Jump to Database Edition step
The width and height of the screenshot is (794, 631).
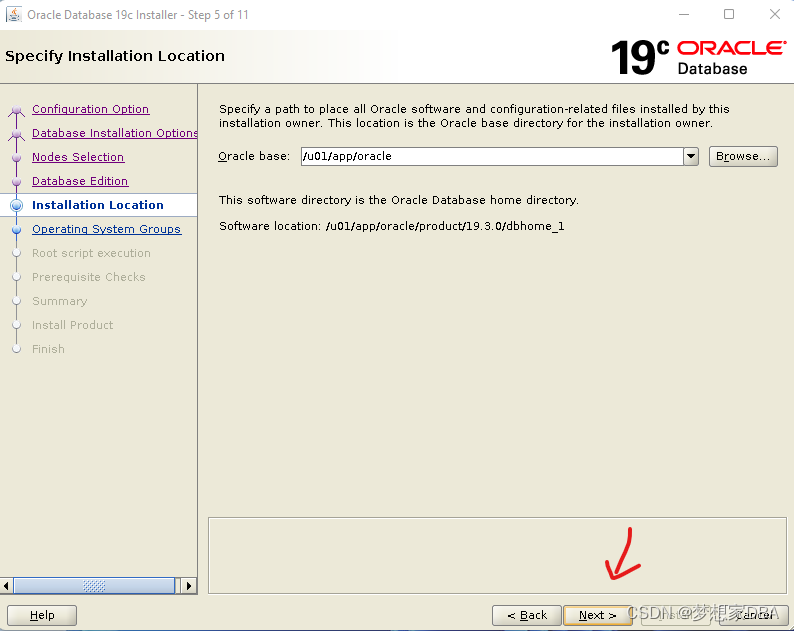tap(80, 181)
